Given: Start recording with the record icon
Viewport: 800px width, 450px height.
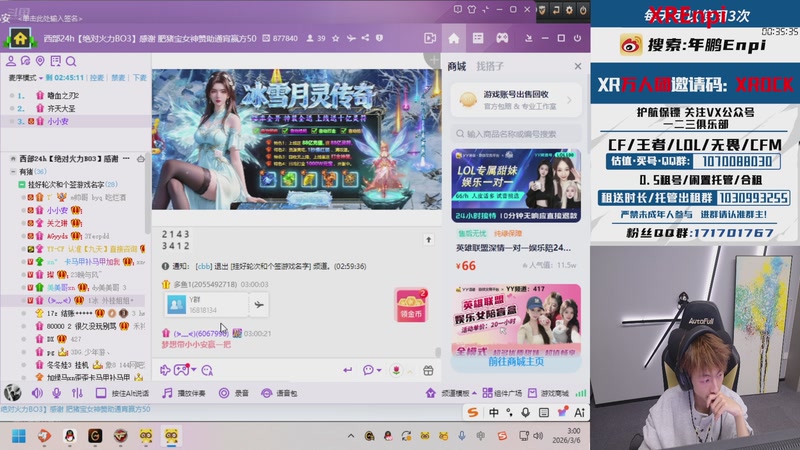Looking at the screenshot, I should 224,393.
